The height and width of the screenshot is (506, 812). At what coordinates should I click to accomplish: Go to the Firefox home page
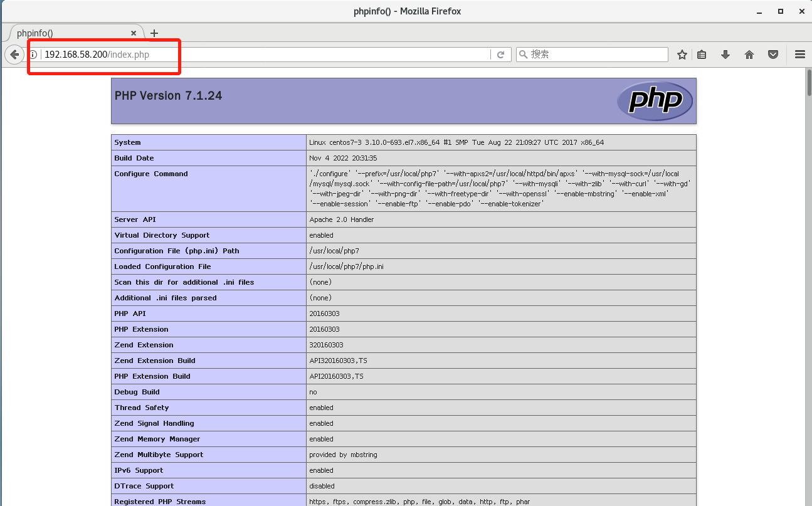click(749, 55)
